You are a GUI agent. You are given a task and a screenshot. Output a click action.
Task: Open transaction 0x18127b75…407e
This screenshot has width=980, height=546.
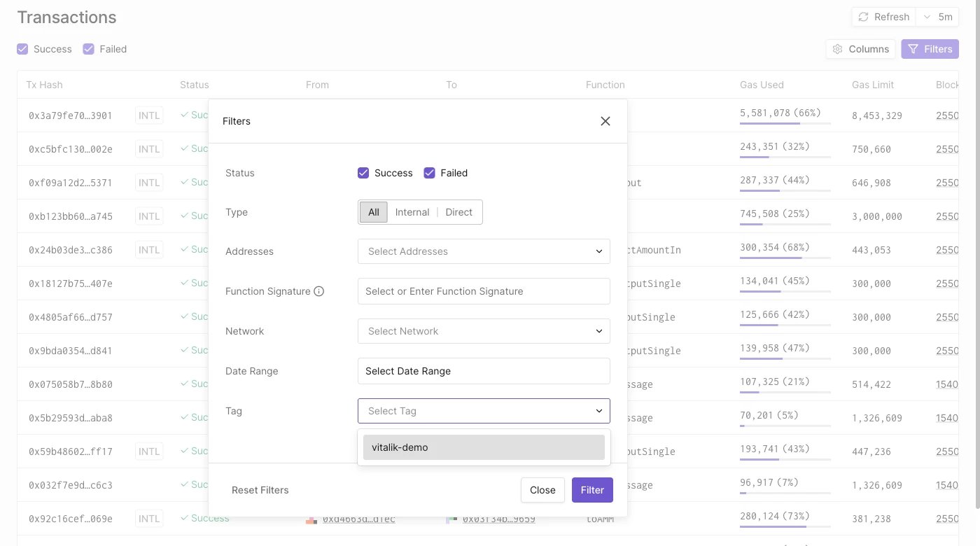(71, 283)
